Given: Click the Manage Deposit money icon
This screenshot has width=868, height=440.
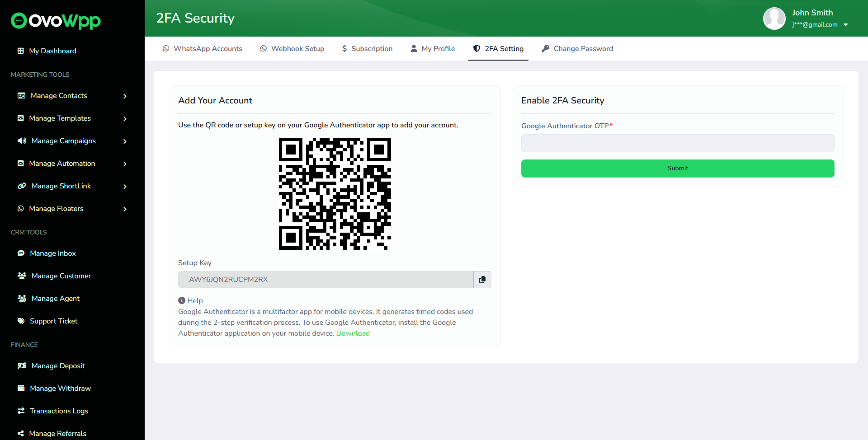Looking at the screenshot, I should [x=22, y=366].
